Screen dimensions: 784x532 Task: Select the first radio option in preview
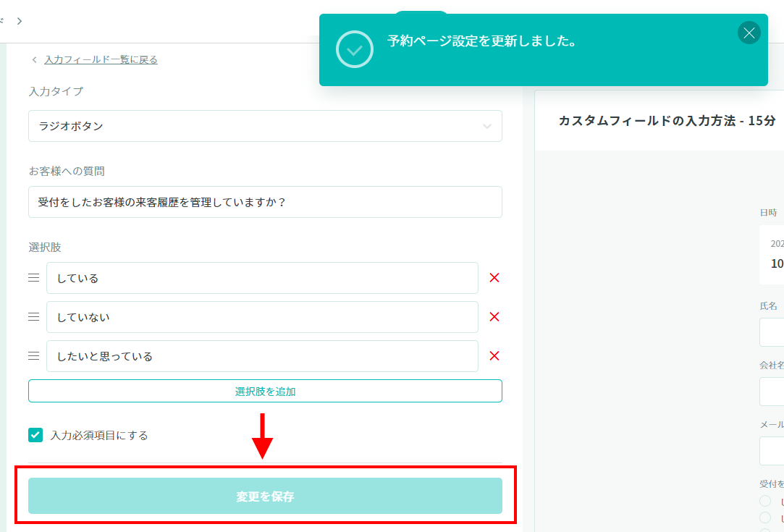point(765,501)
